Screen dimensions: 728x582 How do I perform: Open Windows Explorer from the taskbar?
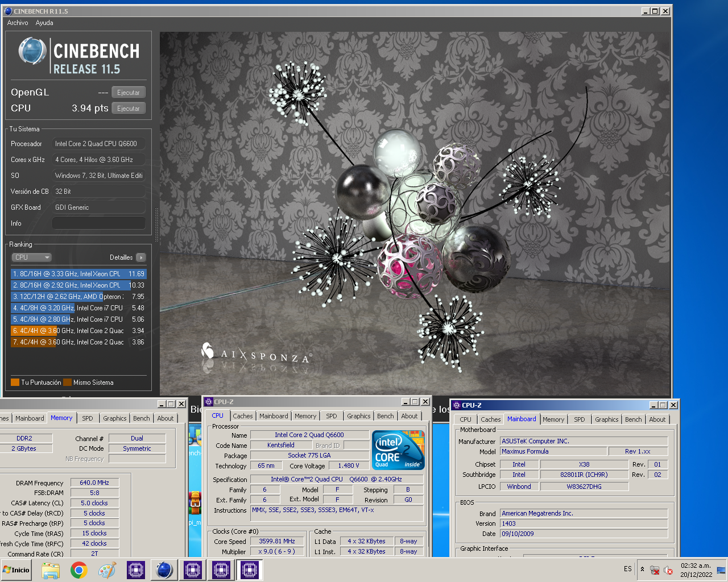coord(51,570)
